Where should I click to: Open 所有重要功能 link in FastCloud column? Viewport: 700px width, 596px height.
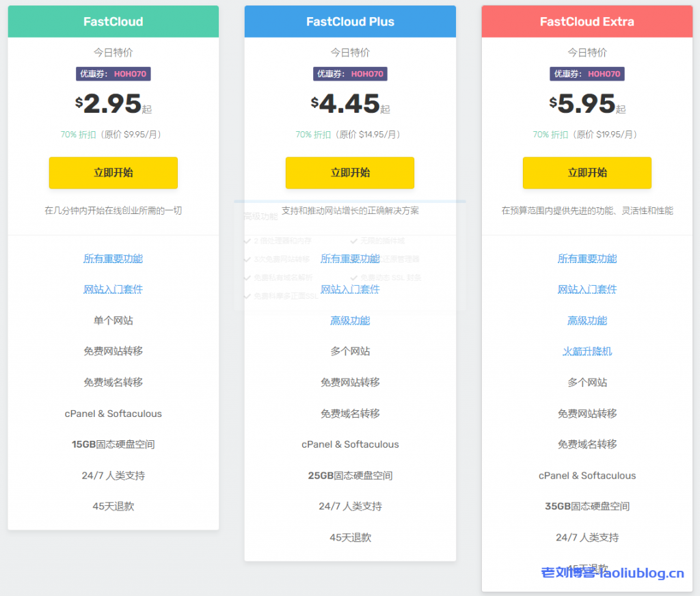click(x=113, y=258)
